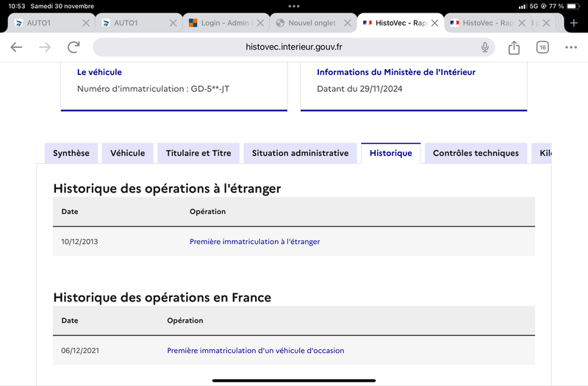
Task: Click Première immatriculation d'un véhicule d'occasion entry
Action: pyautogui.click(x=255, y=351)
